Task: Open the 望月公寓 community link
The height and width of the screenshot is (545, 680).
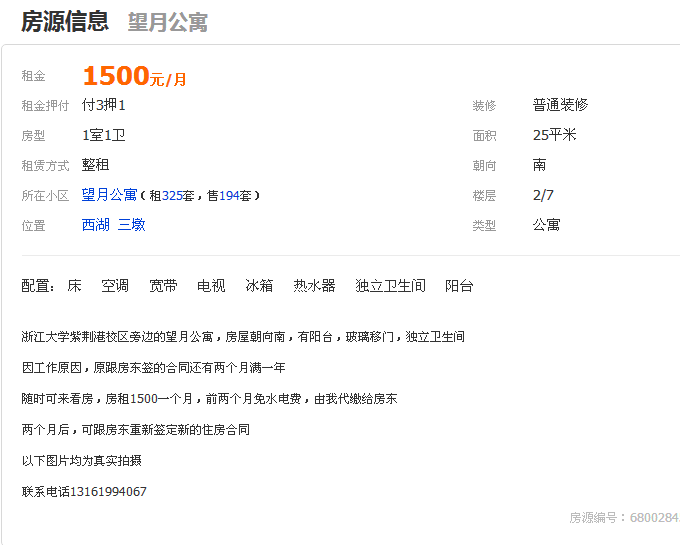Action: pos(109,195)
